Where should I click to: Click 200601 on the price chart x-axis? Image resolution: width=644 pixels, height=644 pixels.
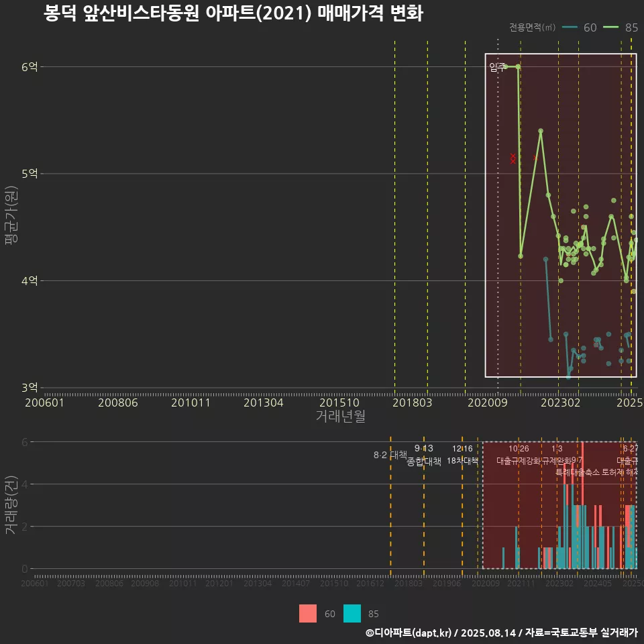pyautogui.click(x=44, y=402)
